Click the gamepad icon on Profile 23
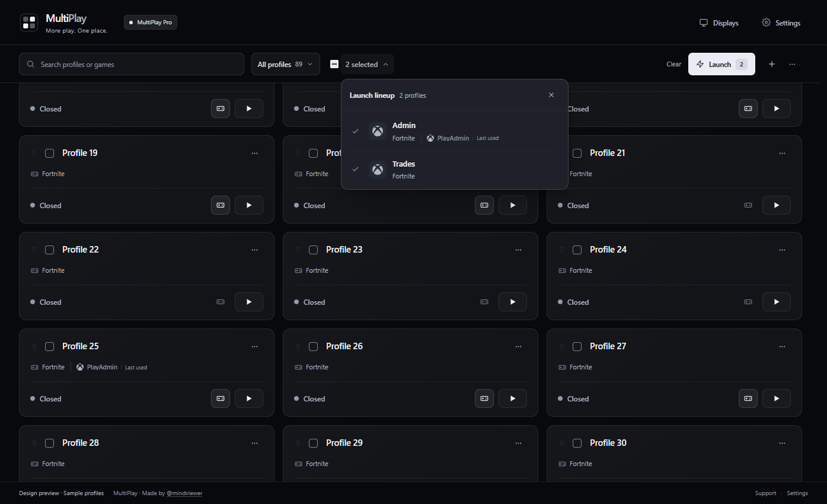This screenshot has width=827, height=504. (484, 302)
